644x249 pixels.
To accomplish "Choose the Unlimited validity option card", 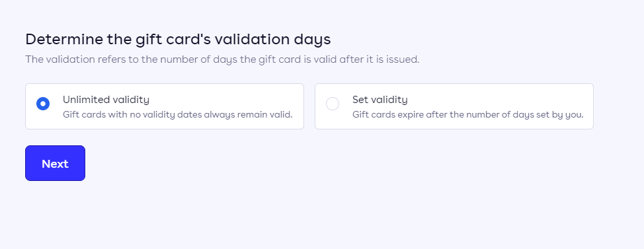I will point(165,106).
